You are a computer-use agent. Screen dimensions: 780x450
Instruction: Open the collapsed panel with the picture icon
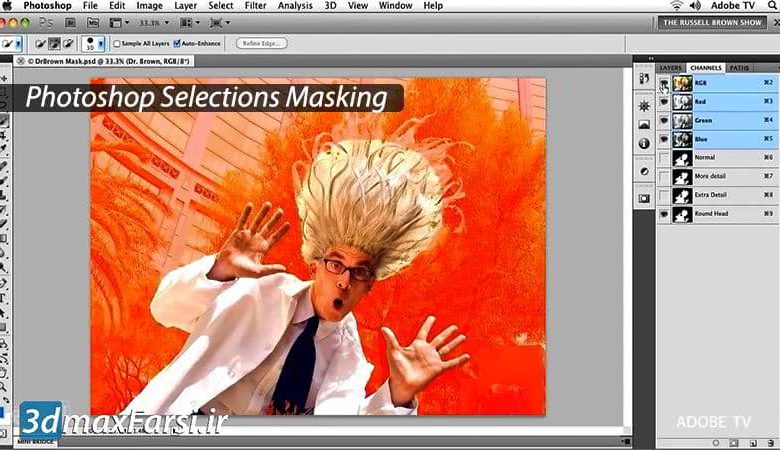(x=644, y=125)
